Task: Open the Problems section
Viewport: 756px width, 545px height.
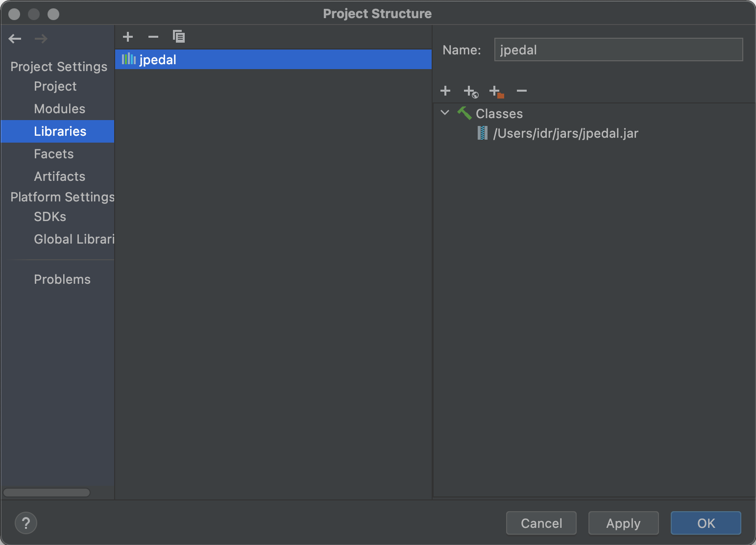Action: click(x=62, y=279)
